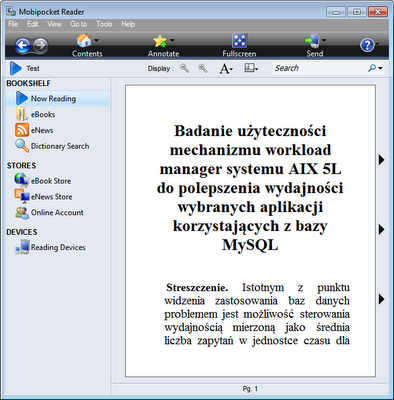394x400 pixels.
Task: Click the document title heading
Action: (250, 188)
